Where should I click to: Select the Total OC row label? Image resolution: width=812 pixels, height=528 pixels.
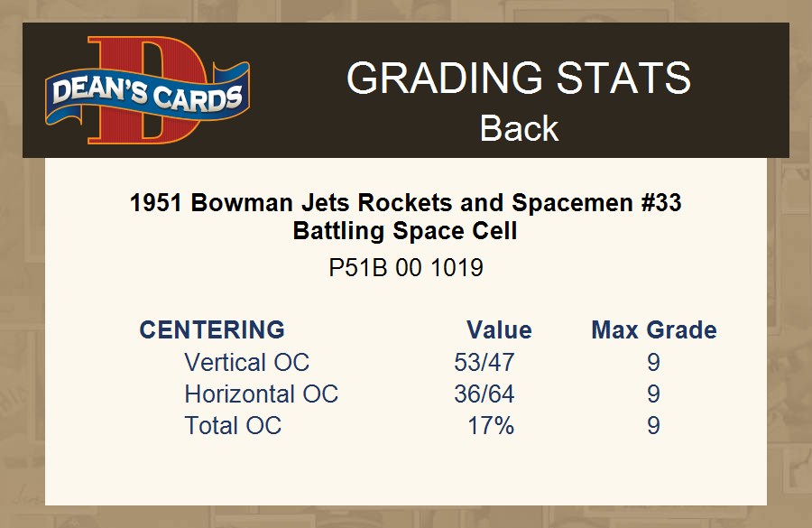pyautogui.click(x=233, y=426)
